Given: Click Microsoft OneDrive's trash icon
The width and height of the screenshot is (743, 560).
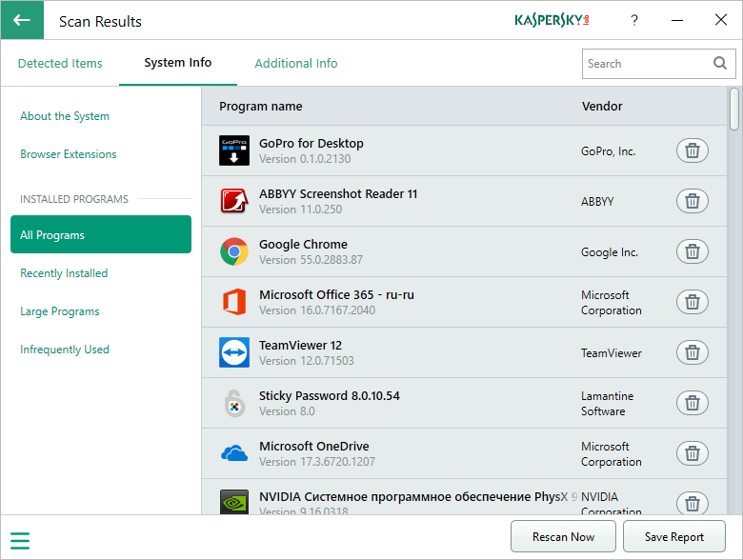Looking at the screenshot, I should 693,453.
